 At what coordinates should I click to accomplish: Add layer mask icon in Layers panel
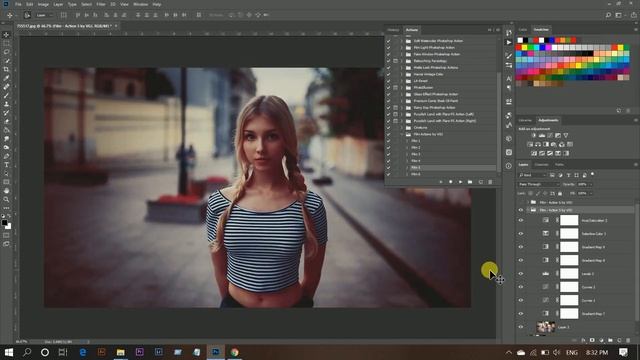click(x=592, y=340)
